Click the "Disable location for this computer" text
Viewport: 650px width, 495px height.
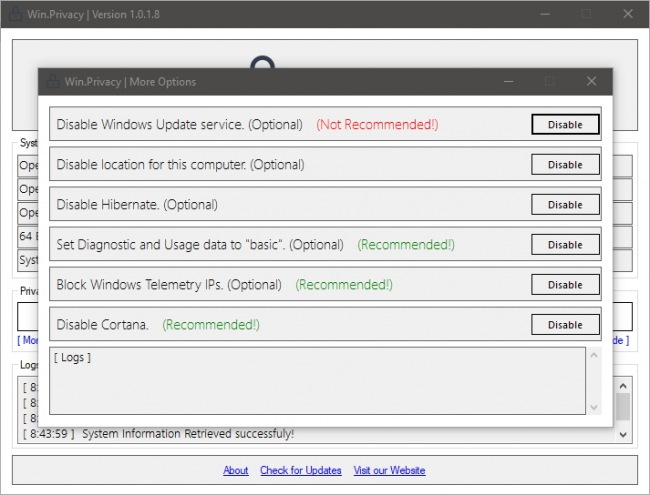click(x=151, y=165)
